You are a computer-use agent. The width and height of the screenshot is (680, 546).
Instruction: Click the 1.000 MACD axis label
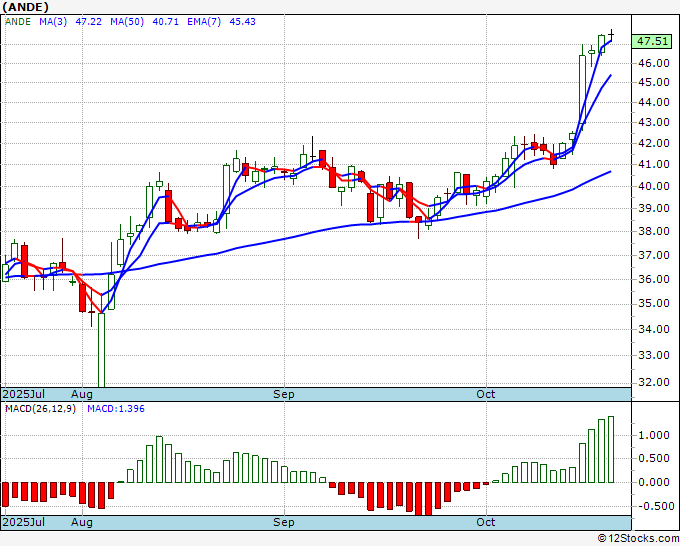(x=654, y=435)
